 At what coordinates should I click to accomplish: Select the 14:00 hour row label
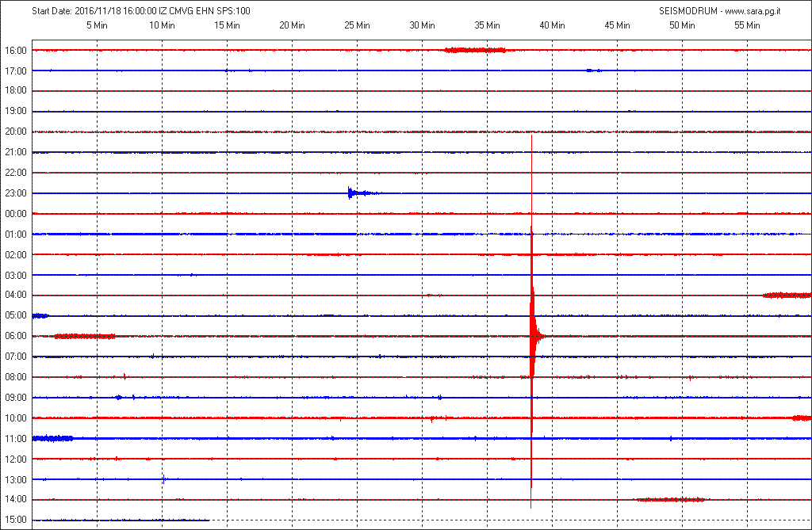coord(16,499)
